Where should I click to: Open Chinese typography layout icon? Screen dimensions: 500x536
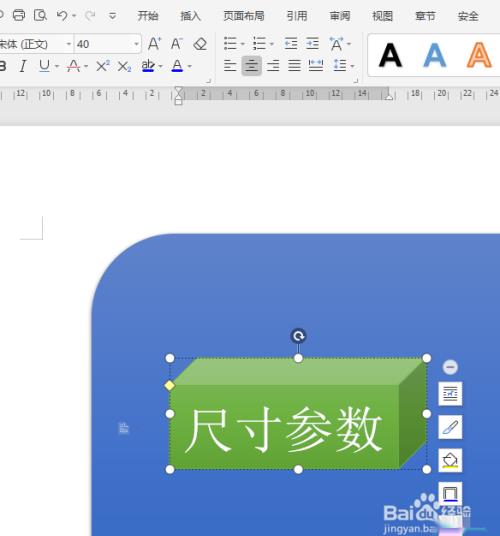tap(336, 44)
